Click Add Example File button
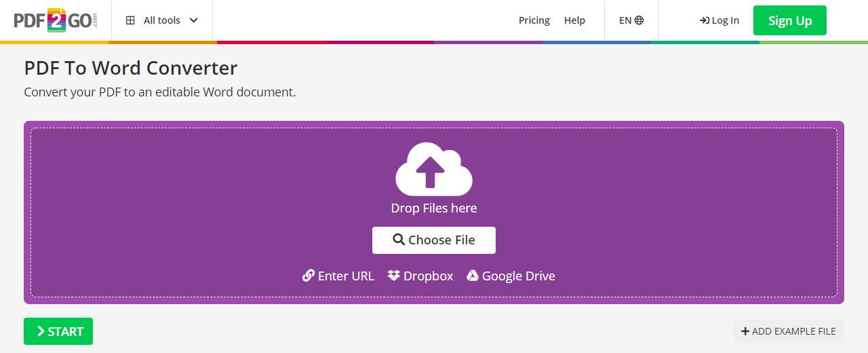The width and height of the screenshot is (868, 353). tap(789, 331)
